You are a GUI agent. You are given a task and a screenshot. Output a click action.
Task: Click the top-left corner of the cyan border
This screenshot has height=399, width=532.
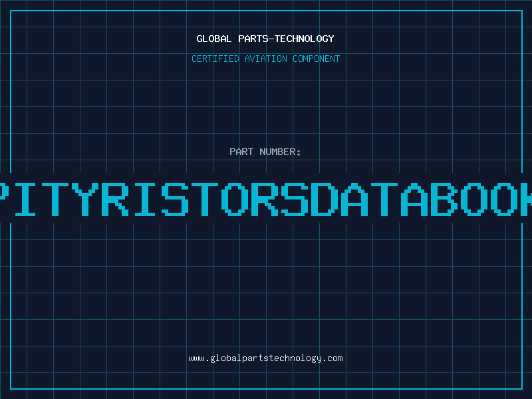(x=11, y=11)
